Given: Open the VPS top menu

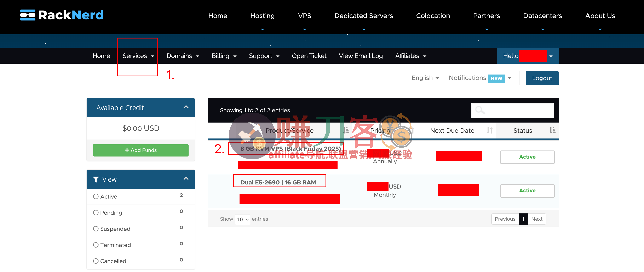Looking at the screenshot, I should 305,16.
